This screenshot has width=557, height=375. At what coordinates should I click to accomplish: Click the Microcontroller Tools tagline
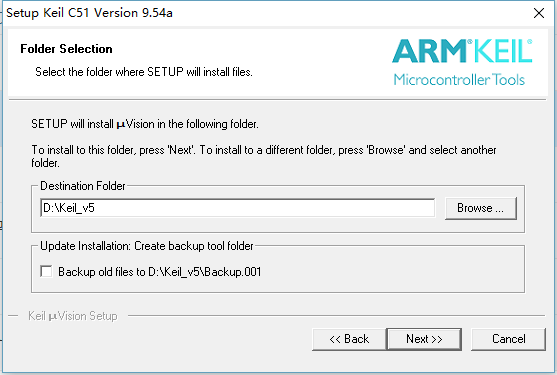[x=459, y=80]
